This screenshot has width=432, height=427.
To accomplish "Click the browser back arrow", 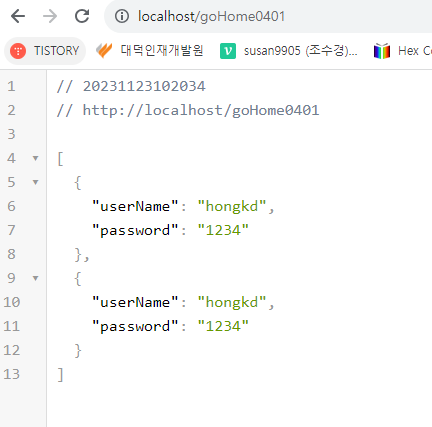I will (18, 16).
